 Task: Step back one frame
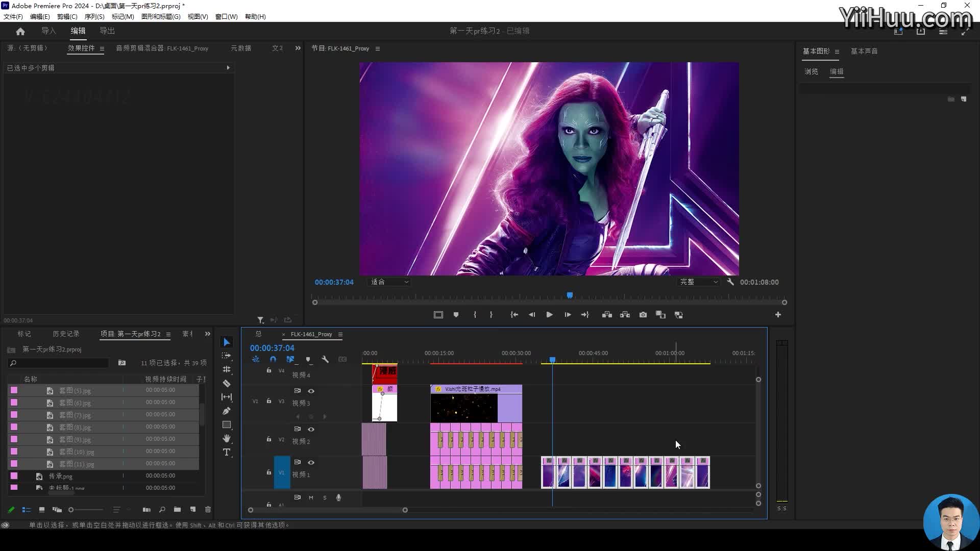click(532, 315)
